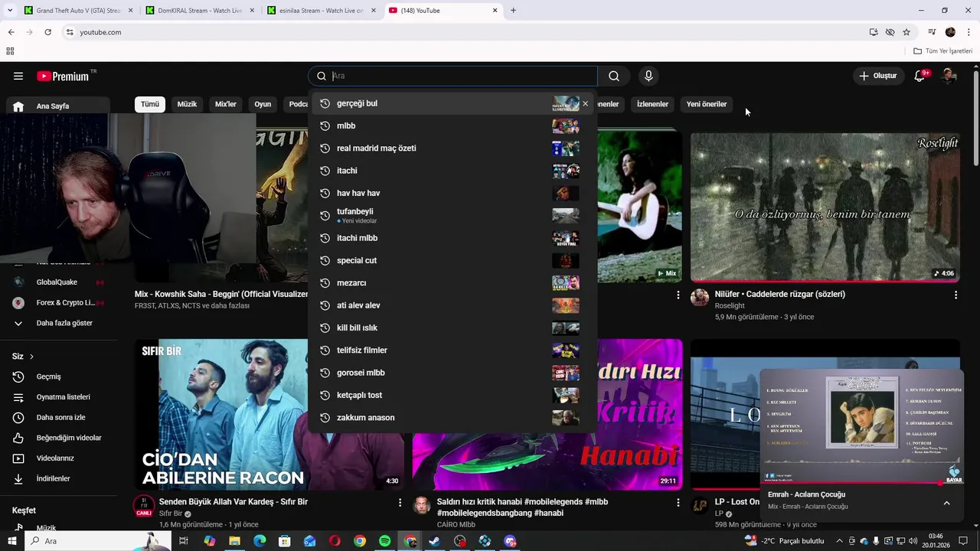Screen dimensions: 980x551
Task: Open the 'Tüm Yer İşaretleri' bookmarks folder
Action: (942, 51)
